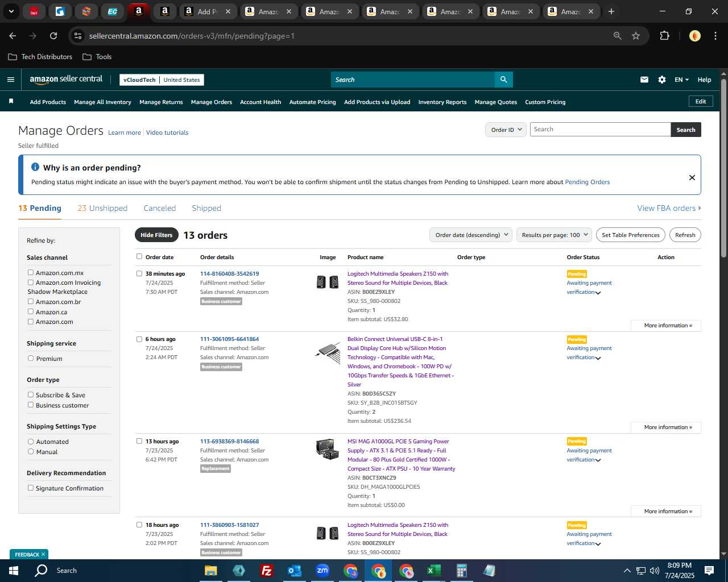Open the tab search dropdown arrow

[11, 11]
